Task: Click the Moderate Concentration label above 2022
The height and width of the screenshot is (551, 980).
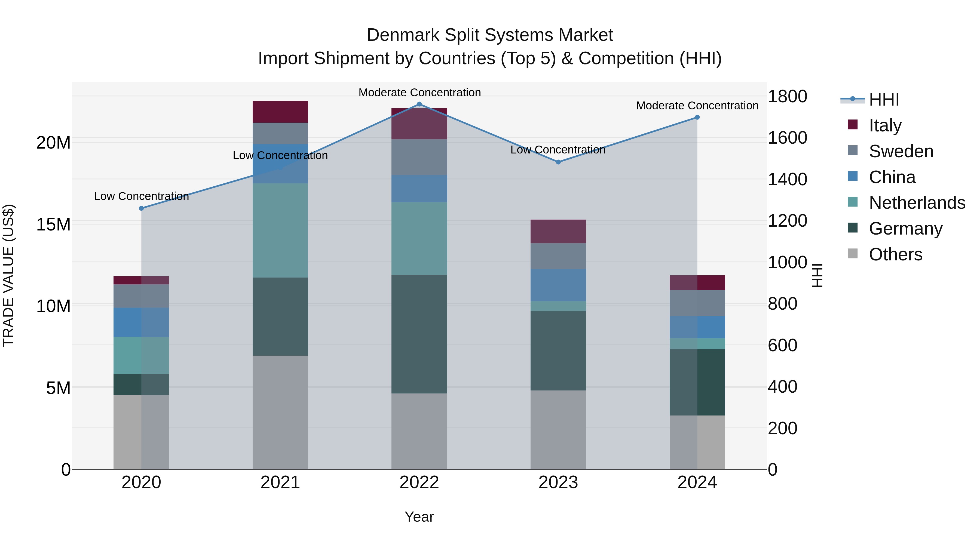Action: pyautogui.click(x=419, y=93)
